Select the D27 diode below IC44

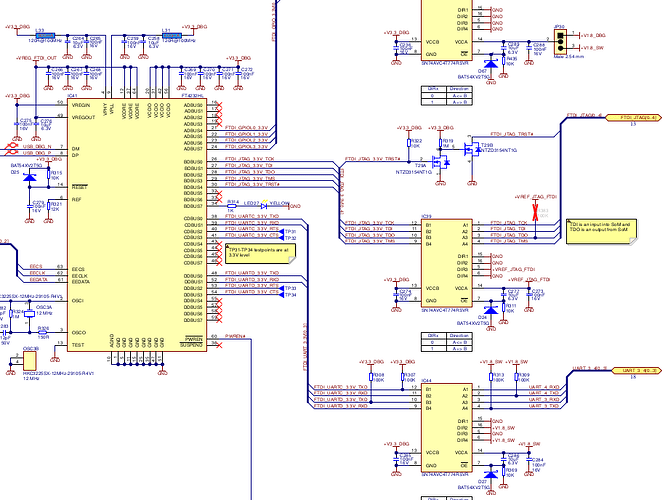coord(491,474)
